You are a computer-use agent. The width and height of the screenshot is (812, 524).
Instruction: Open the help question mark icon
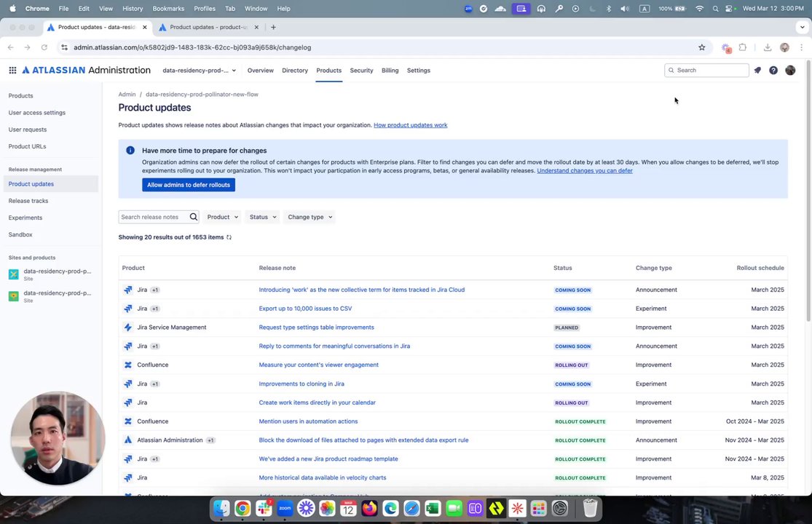[773, 71]
